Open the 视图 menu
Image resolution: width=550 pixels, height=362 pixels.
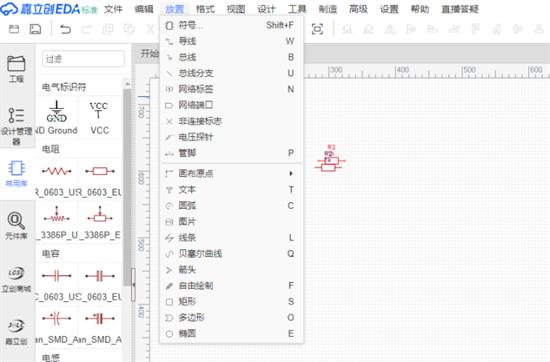[236, 9]
